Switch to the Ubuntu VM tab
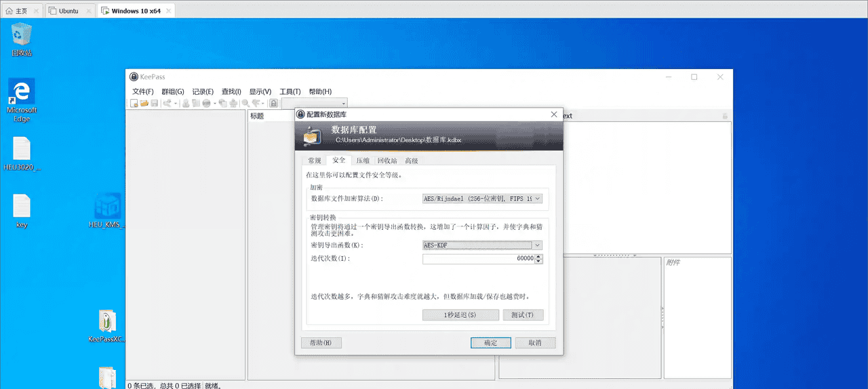 click(x=69, y=11)
